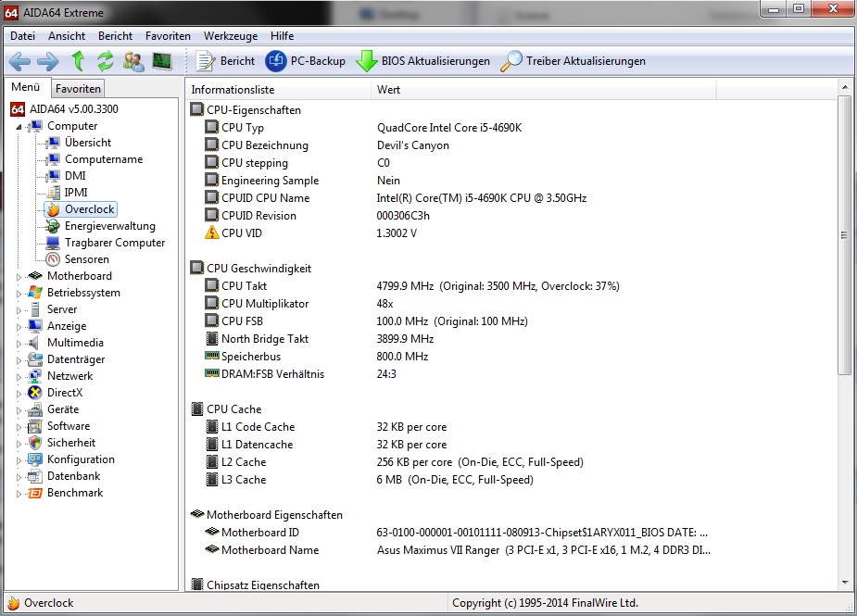The image size is (857, 616).
Task: Expand the Motherboard tree node
Action: [19, 277]
